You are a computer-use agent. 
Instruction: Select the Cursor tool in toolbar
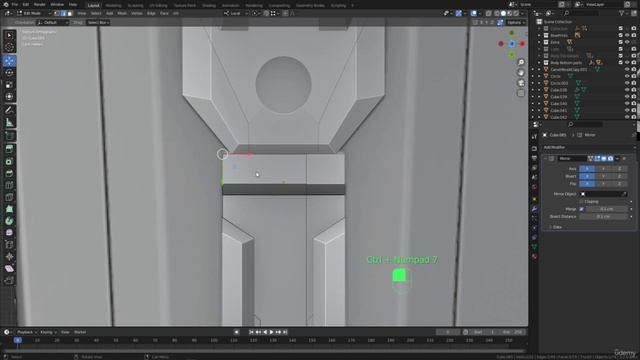tap(9, 47)
